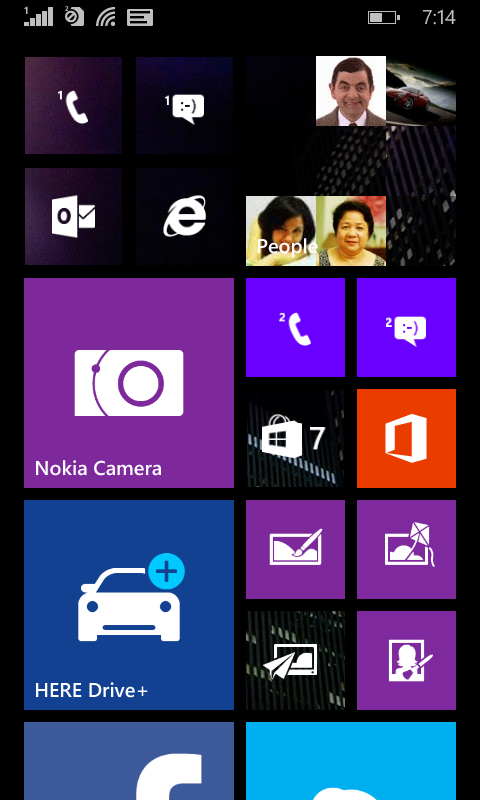Open the picture-with-paintbrush tile

(295, 549)
